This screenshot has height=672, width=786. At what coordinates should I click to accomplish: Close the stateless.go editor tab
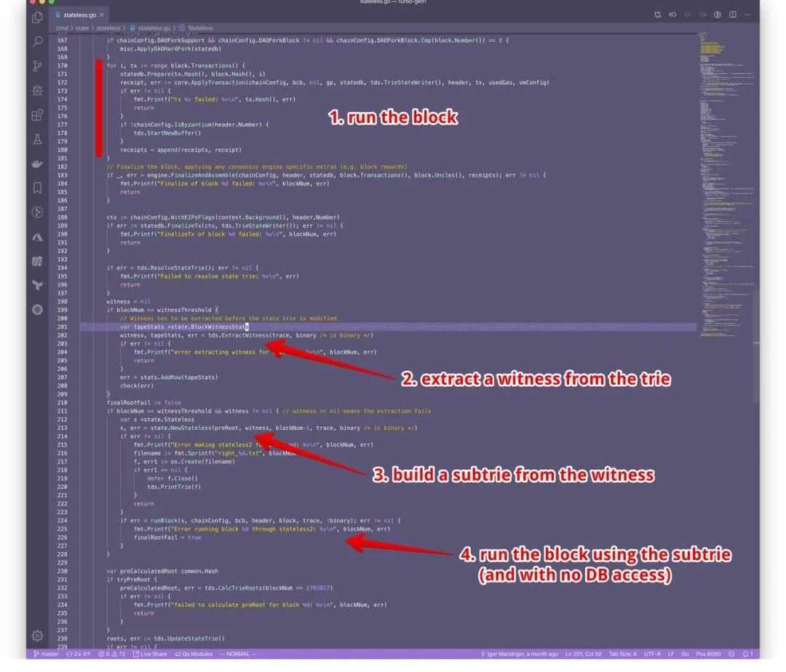pos(101,15)
